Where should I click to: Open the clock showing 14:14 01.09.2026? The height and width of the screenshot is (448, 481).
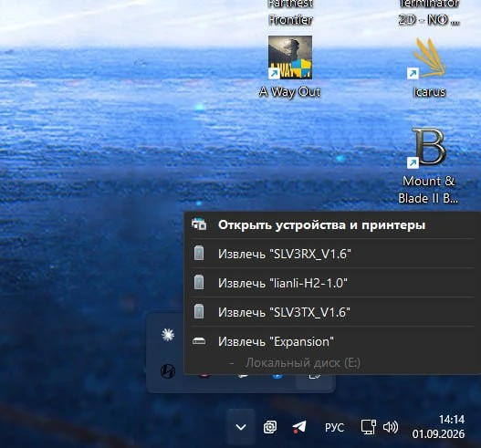(x=438, y=427)
